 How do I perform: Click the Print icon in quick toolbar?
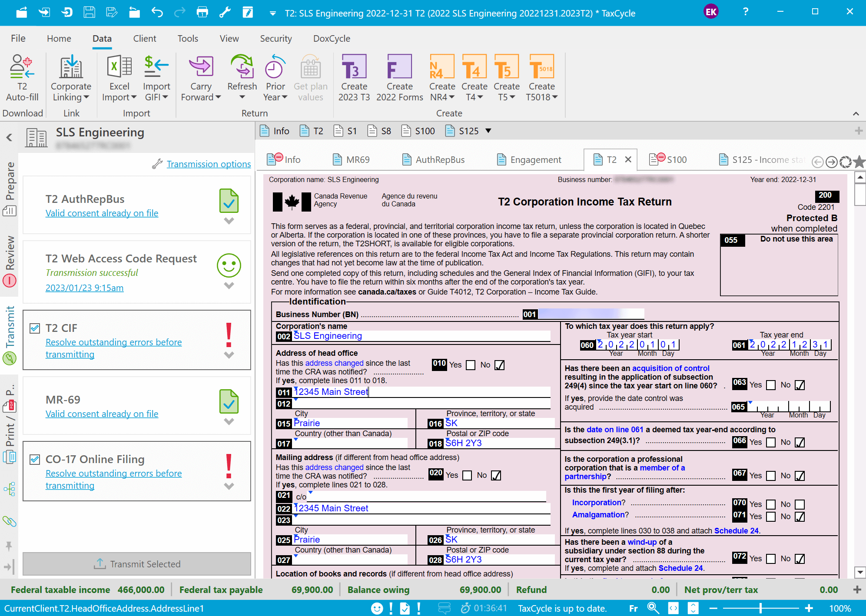click(x=202, y=12)
